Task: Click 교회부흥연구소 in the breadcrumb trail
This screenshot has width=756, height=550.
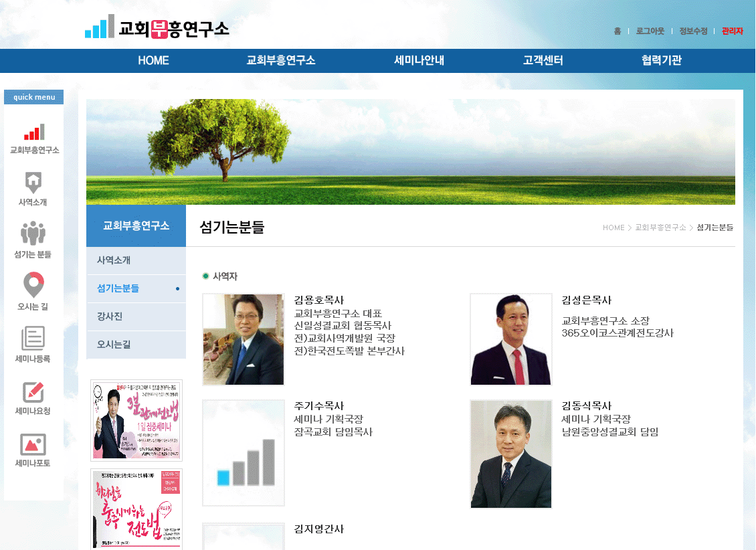Action: pyautogui.click(x=660, y=227)
